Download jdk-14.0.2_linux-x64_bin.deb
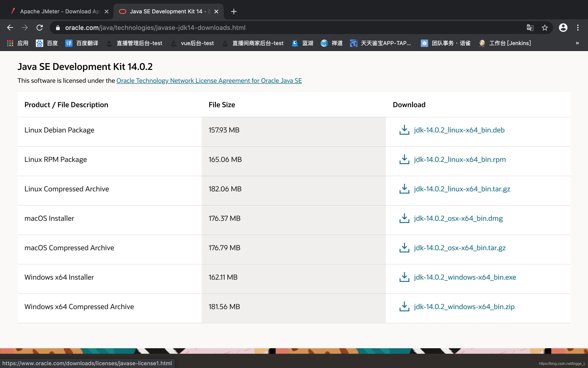This screenshot has height=368, width=588. coord(459,130)
